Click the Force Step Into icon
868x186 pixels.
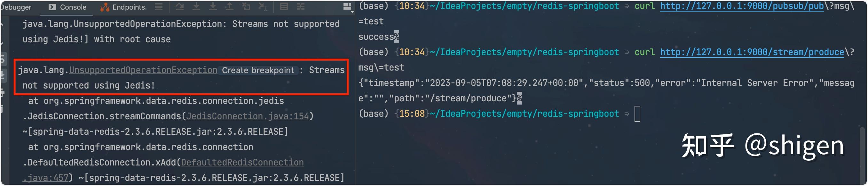click(x=213, y=6)
